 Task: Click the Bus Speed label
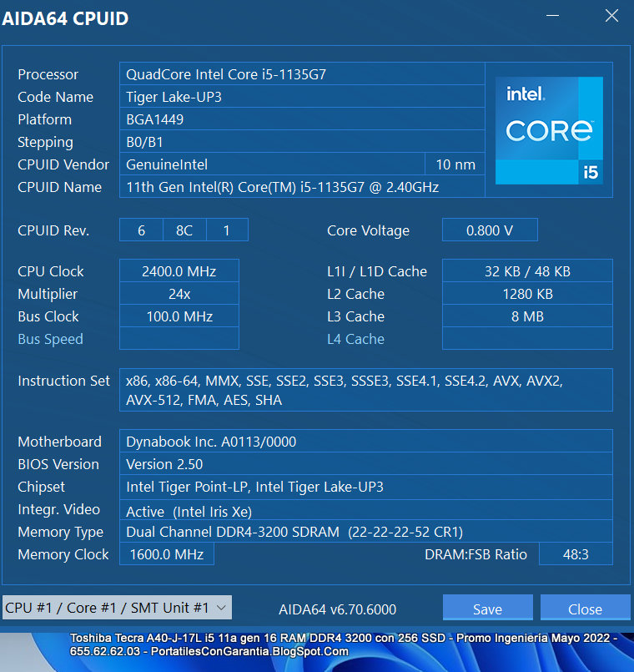(x=51, y=339)
